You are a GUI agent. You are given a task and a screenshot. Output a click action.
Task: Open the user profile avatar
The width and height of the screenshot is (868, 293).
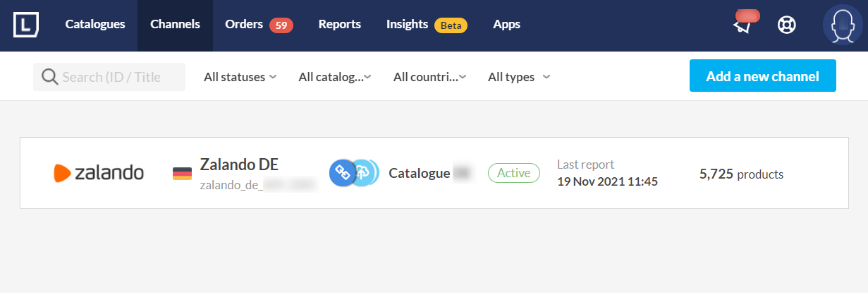[x=843, y=25]
